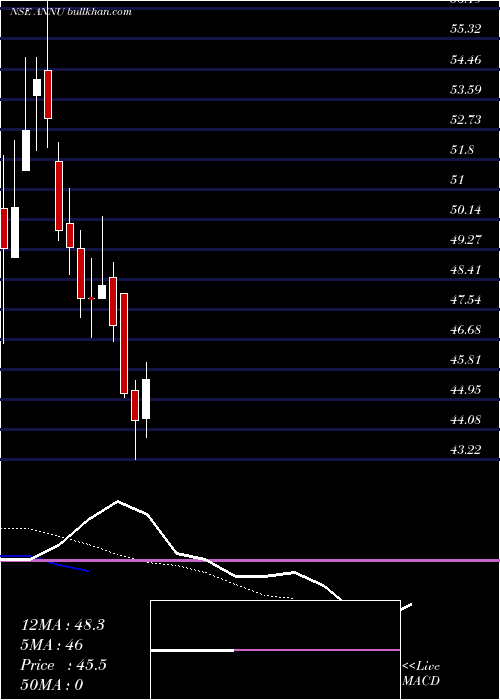Click the 47.54 price axis label

[466, 299]
